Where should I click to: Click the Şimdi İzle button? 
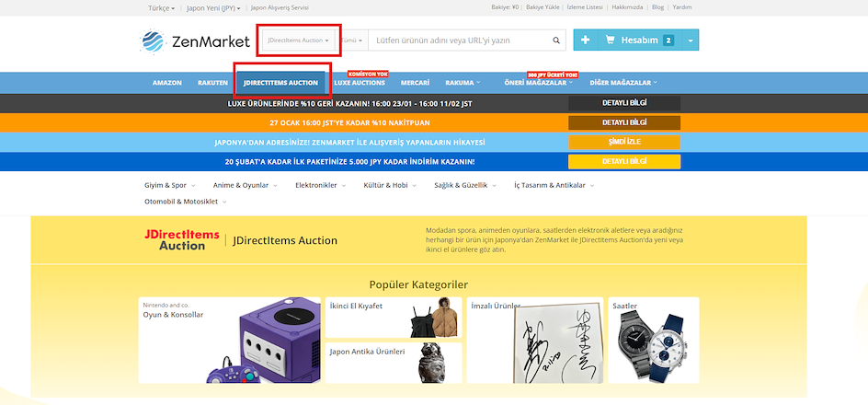pyautogui.click(x=624, y=142)
